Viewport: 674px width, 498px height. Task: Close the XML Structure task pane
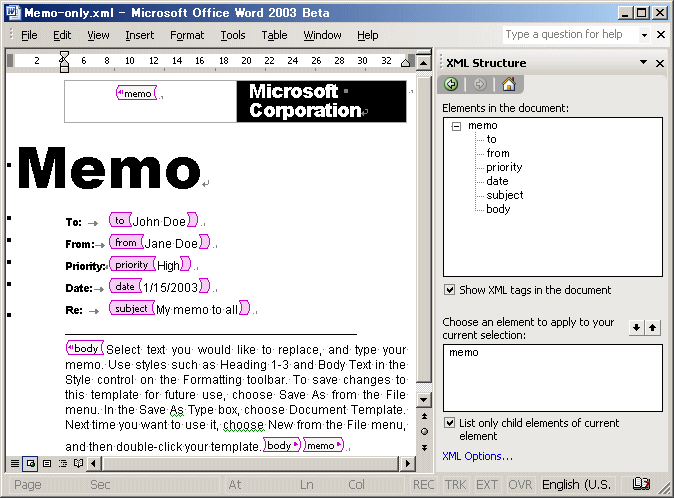pos(660,63)
